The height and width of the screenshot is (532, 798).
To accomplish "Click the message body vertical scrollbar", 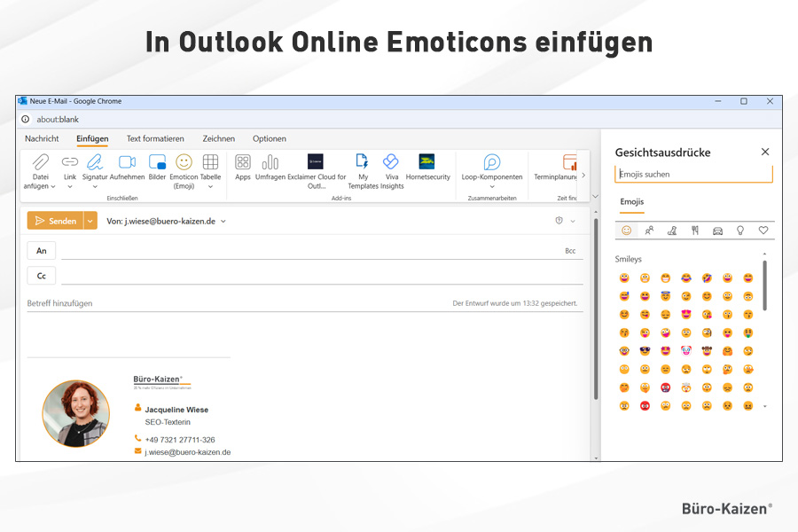I will pyautogui.click(x=596, y=309).
